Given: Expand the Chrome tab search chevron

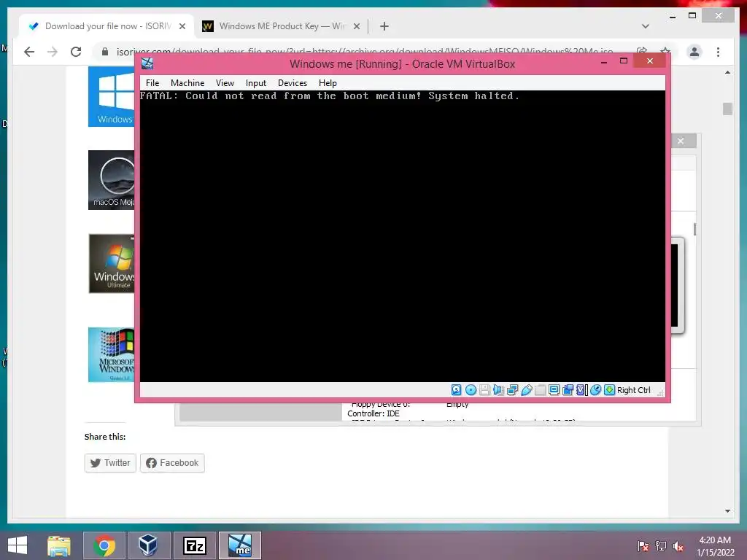Looking at the screenshot, I should pos(646,26).
